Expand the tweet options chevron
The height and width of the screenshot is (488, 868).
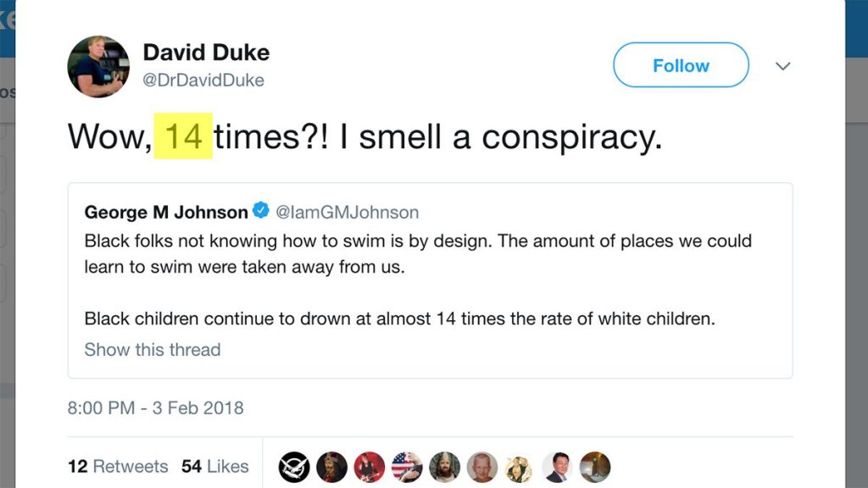(783, 66)
